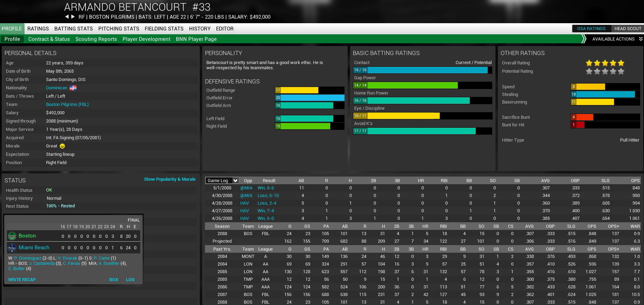Viewport: 644px width, 305px height.
Task: Open the top-level PROFILE tab
Action: (12, 29)
